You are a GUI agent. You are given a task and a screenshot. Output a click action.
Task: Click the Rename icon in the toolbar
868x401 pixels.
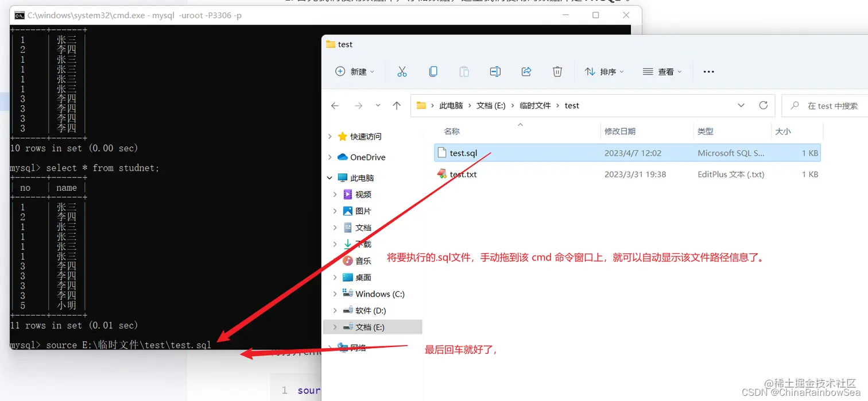(495, 71)
